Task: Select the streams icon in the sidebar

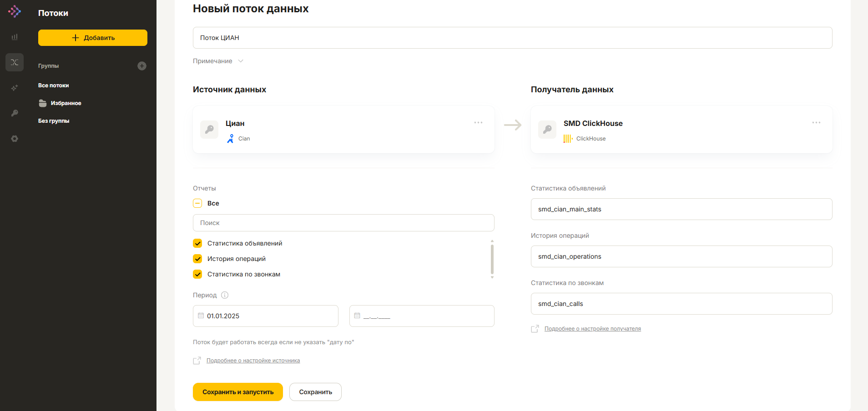Action: click(15, 62)
